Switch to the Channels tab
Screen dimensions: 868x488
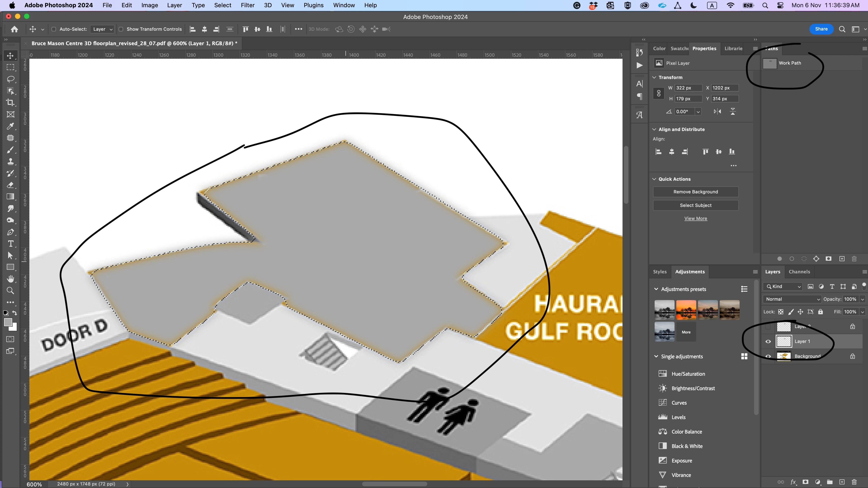tap(799, 272)
